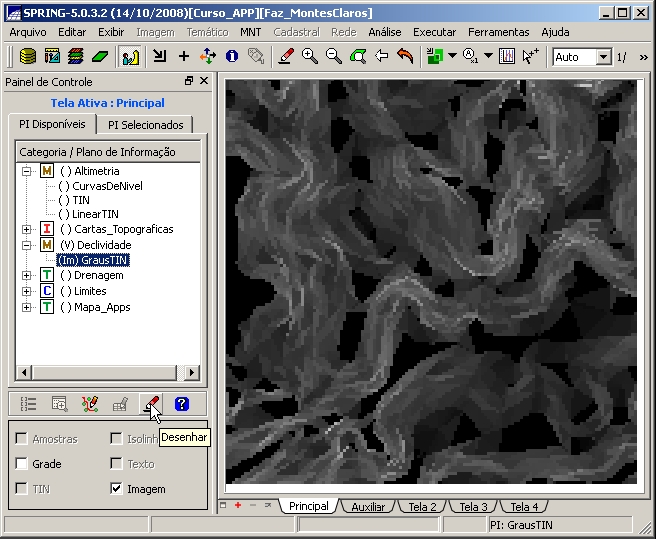Click the Desenhar pencil icon in panel
The height and width of the screenshot is (539, 656).
pyautogui.click(x=151, y=404)
